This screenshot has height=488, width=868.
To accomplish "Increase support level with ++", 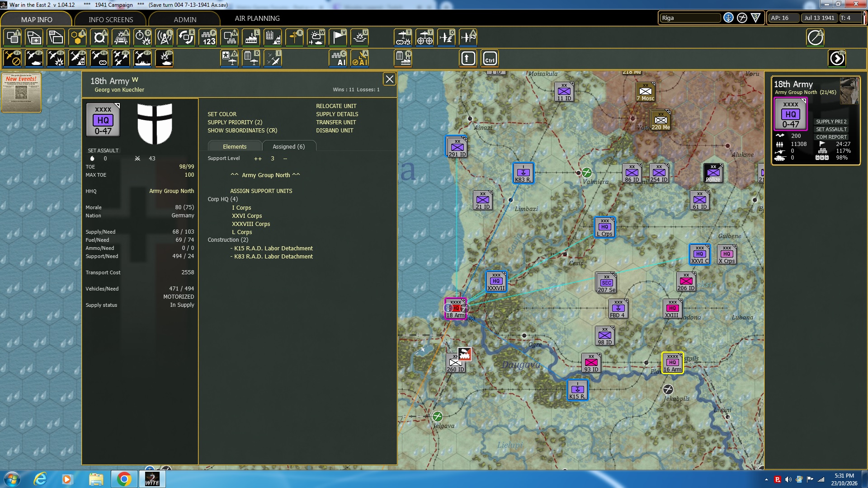I will (258, 159).
